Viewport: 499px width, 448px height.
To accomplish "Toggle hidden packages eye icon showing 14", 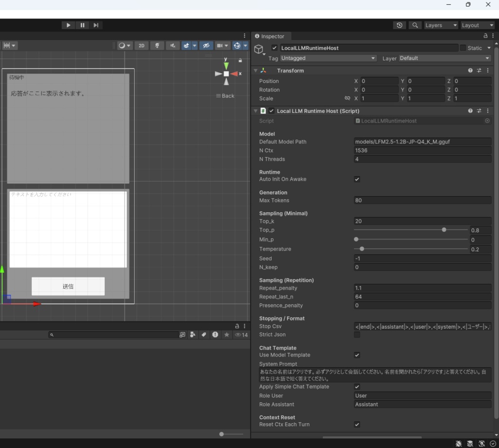I will (x=241, y=335).
